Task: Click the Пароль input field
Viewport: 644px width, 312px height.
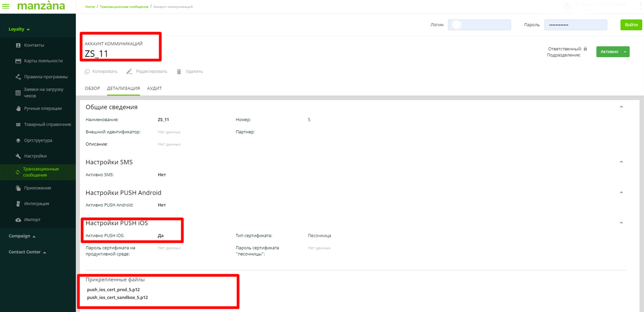Action: pyautogui.click(x=575, y=25)
